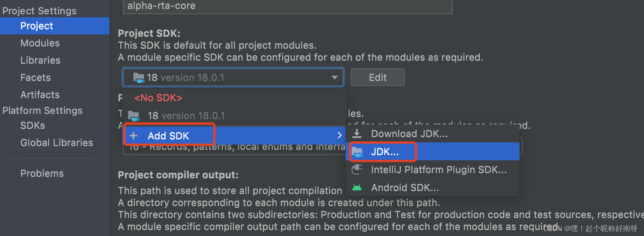Select 18 version 18.0.1 from the list
This screenshot has width=644, height=236.
[x=186, y=115]
